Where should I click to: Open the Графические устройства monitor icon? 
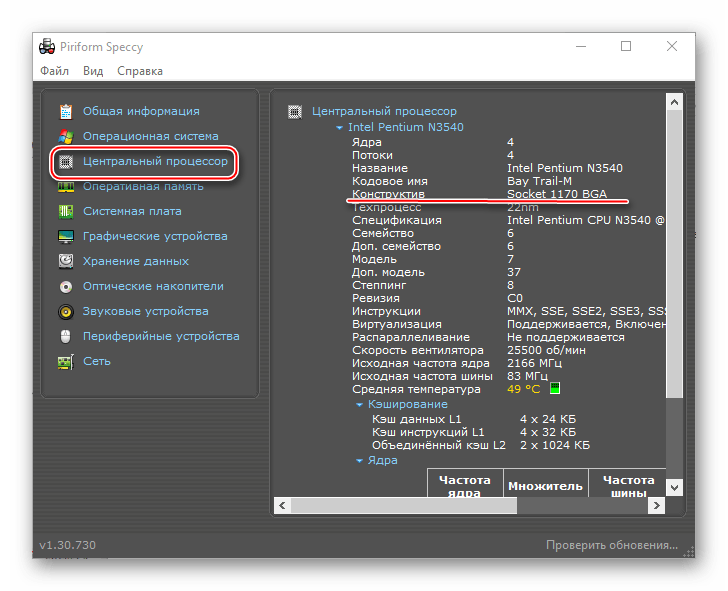pyautogui.click(x=66, y=236)
